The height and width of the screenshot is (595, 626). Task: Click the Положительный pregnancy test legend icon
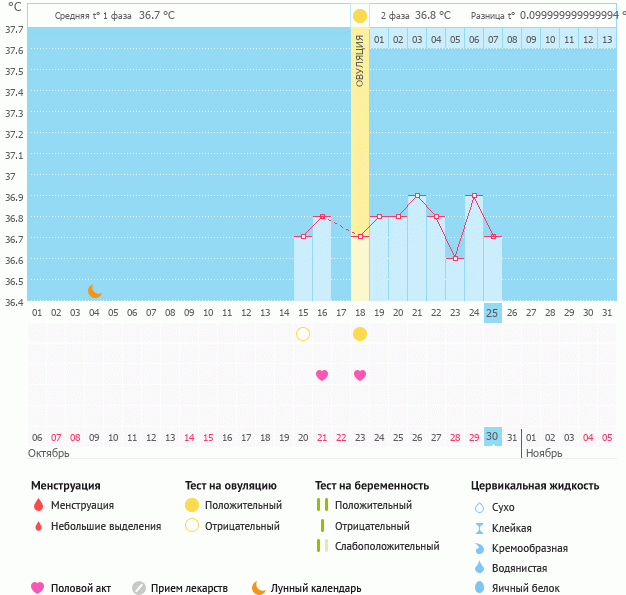(x=322, y=506)
